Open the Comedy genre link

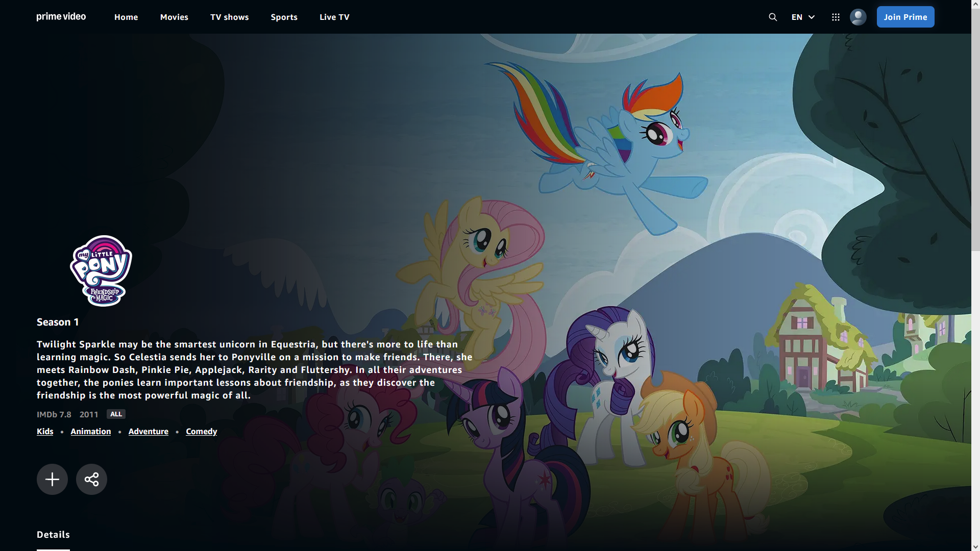pos(202,432)
